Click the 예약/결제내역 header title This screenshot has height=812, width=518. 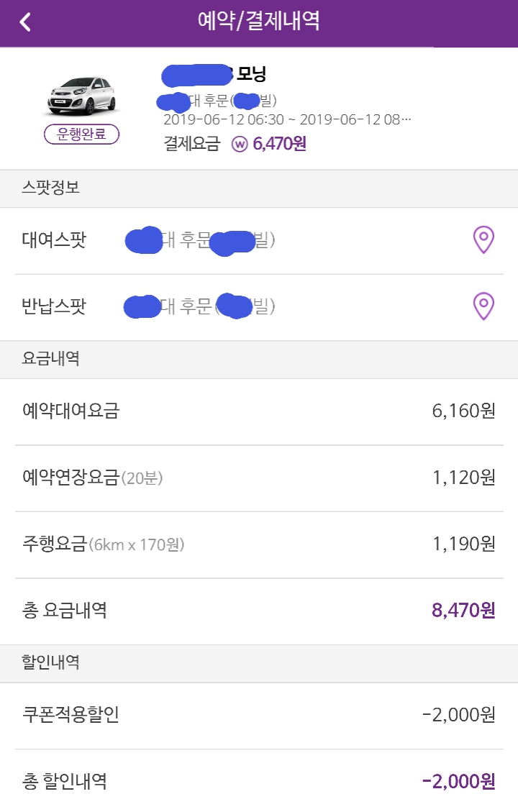pyautogui.click(x=259, y=22)
